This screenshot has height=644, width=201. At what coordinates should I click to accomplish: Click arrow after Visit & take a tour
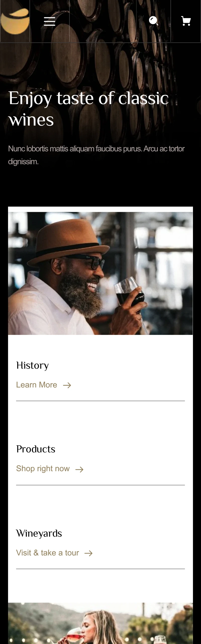(x=88, y=553)
